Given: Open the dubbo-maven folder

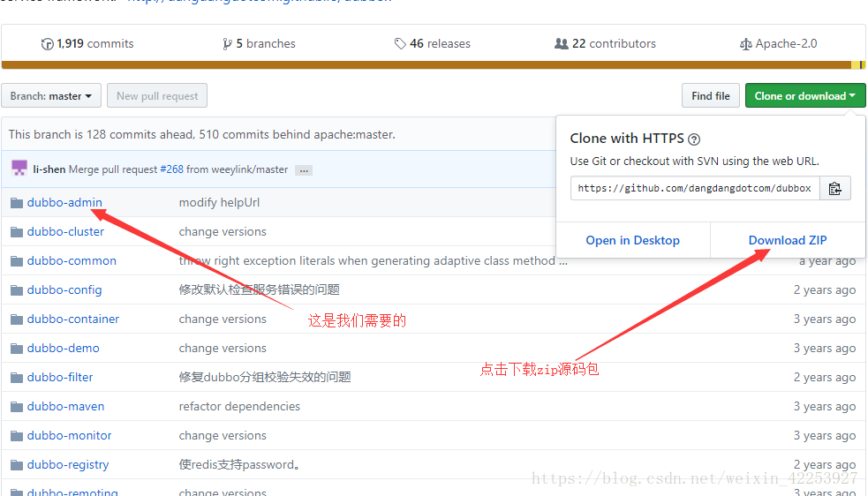Looking at the screenshot, I should click(x=65, y=406).
